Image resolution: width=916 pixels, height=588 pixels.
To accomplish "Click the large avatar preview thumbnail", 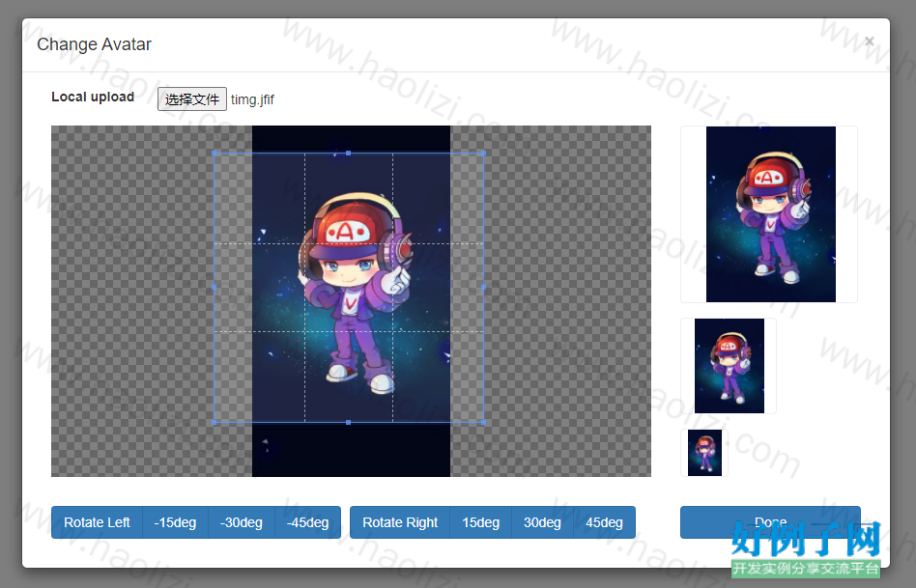I will (769, 214).
